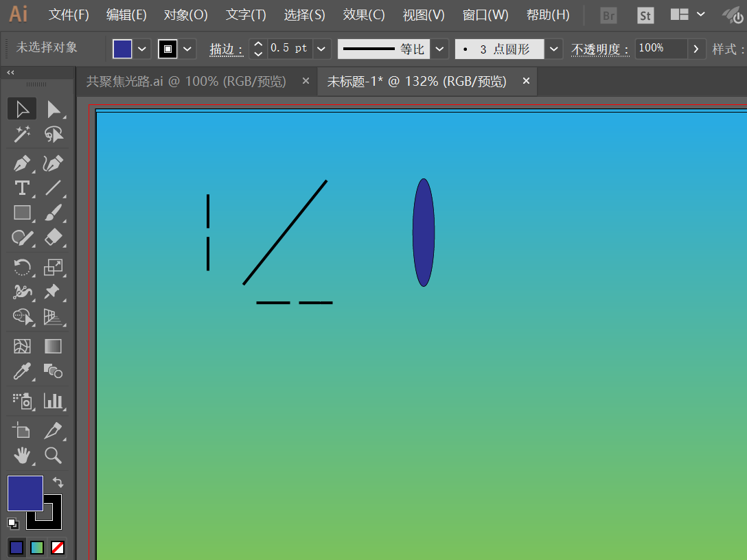Screen dimensions: 747x560
Task: Select the Pen tool
Action: [x=22, y=163]
